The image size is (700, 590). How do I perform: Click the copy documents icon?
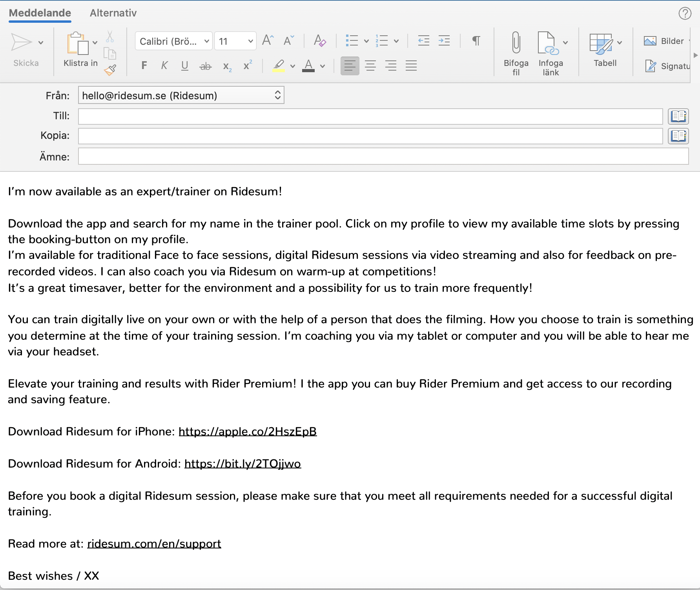tap(110, 53)
